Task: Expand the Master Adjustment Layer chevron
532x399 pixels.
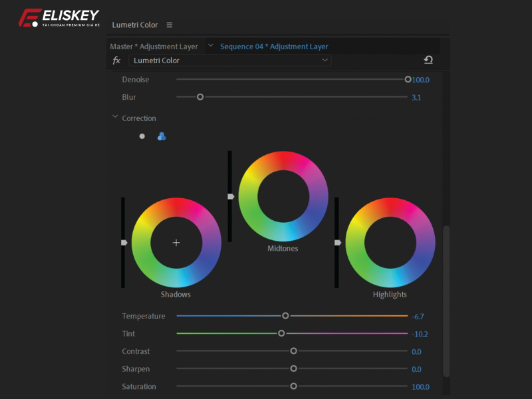Action: [210, 46]
